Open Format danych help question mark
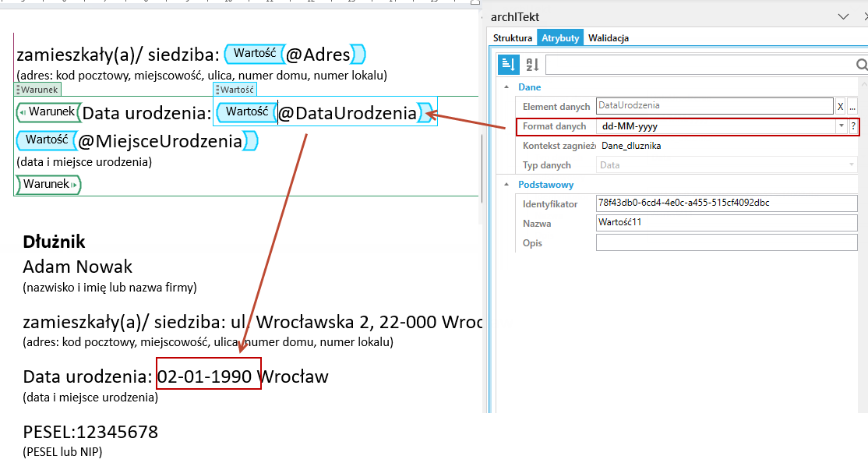868x463 pixels. click(x=853, y=126)
